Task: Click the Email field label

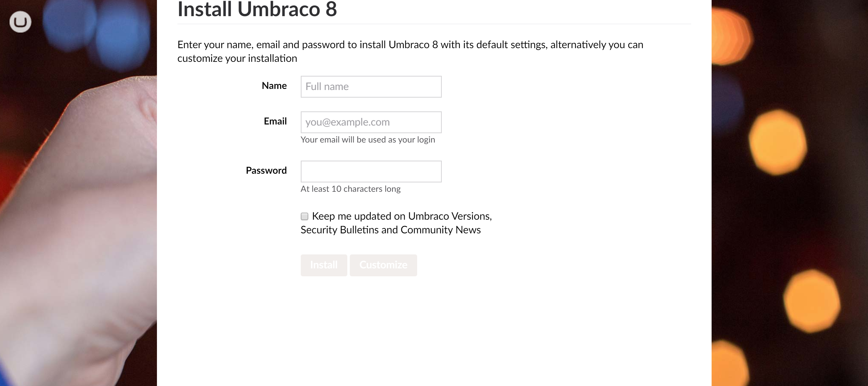Action: pyautogui.click(x=275, y=121)
